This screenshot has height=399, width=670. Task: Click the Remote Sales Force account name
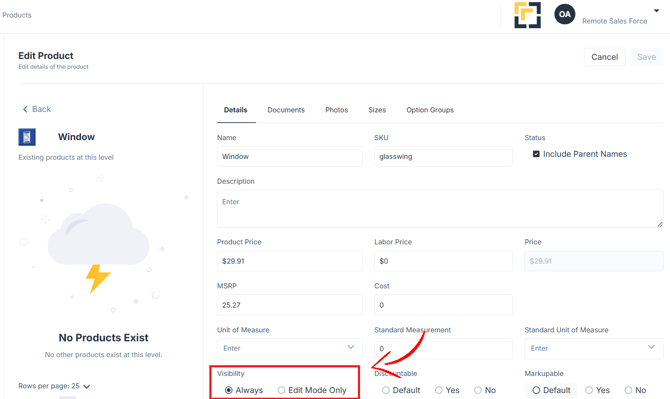614,21
